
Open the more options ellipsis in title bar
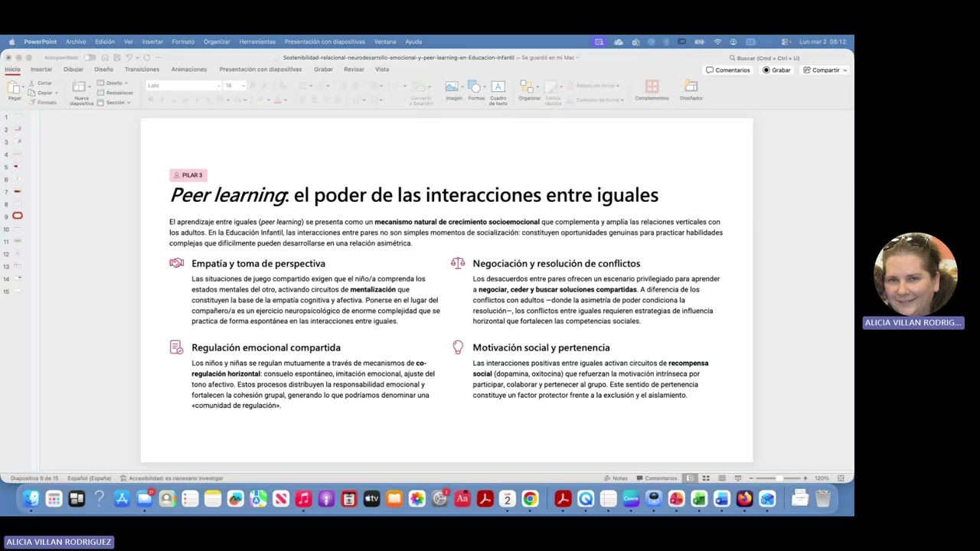158,57
